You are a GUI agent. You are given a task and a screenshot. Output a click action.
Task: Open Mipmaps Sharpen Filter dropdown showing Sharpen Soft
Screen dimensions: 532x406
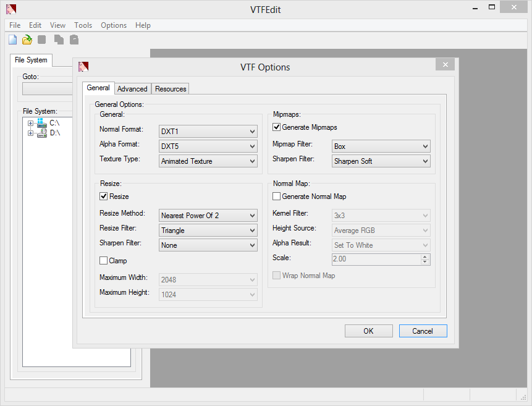[x=381, y=161]
